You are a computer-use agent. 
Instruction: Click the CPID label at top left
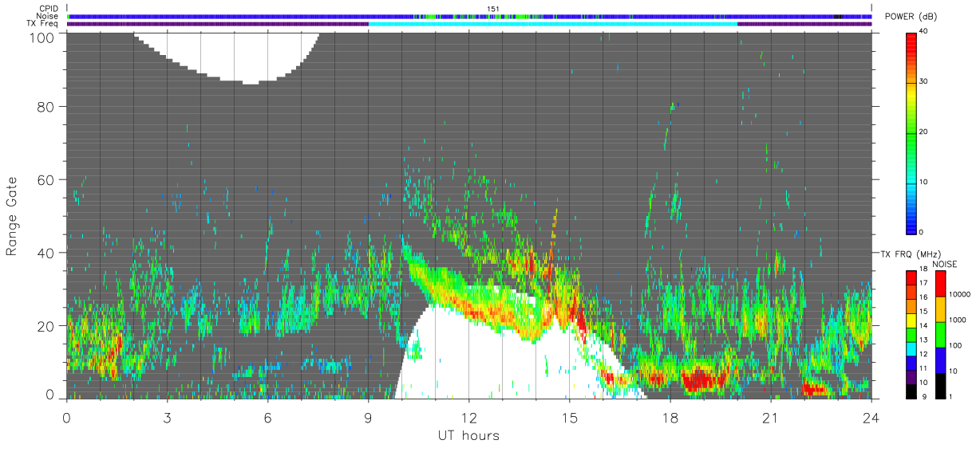click(48, 9)
